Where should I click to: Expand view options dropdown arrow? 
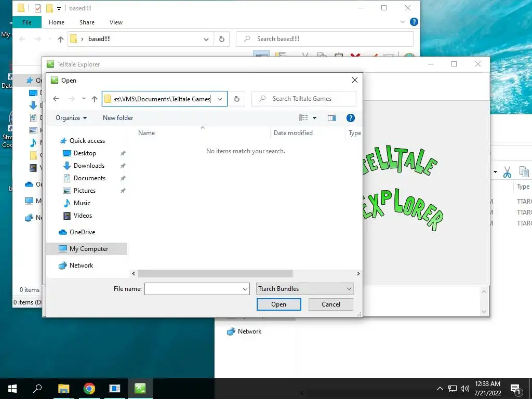[x=314, y=118]
